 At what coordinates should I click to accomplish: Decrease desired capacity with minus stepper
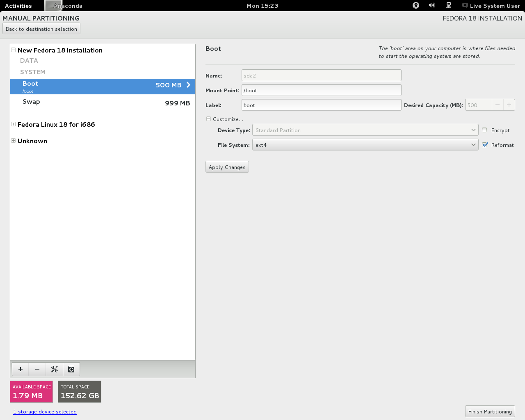point(498,105)
